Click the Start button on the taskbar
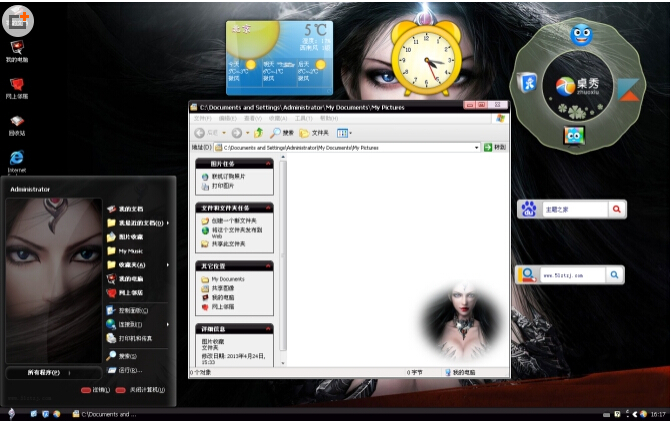The image size is (671, 421). [x=12, y=414]
